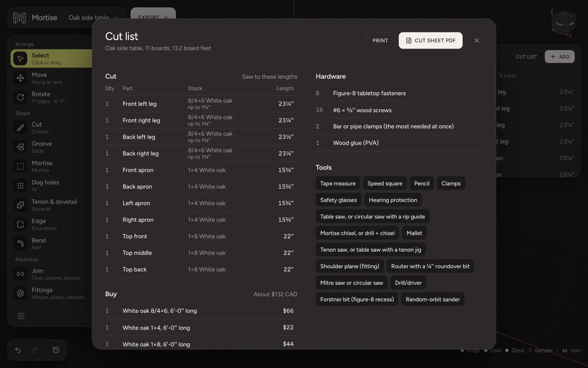Image resolution: width=588 pixels, height=368 pixels.
Task: Toggle the Dims display option
Action: coord(514,350)
